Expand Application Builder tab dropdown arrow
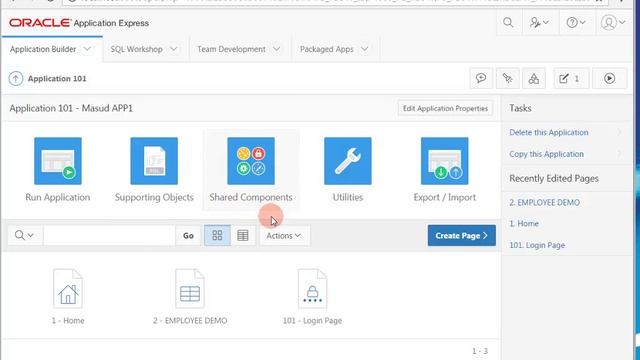The image size is (640, 360). click(x=87, y=49)
